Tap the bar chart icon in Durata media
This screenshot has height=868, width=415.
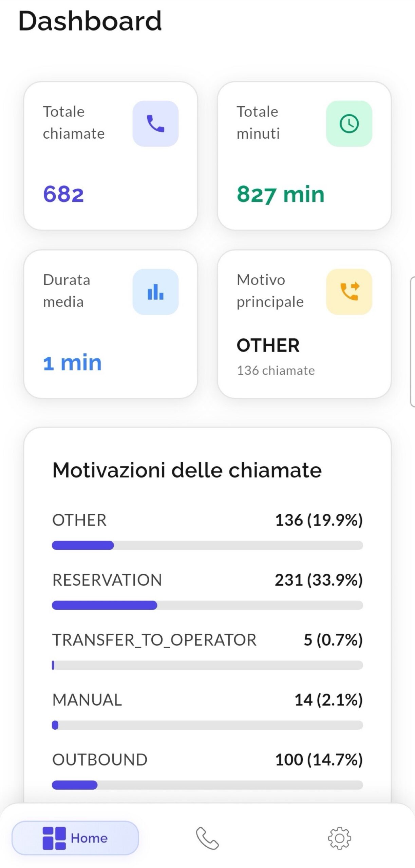(155, 292)
